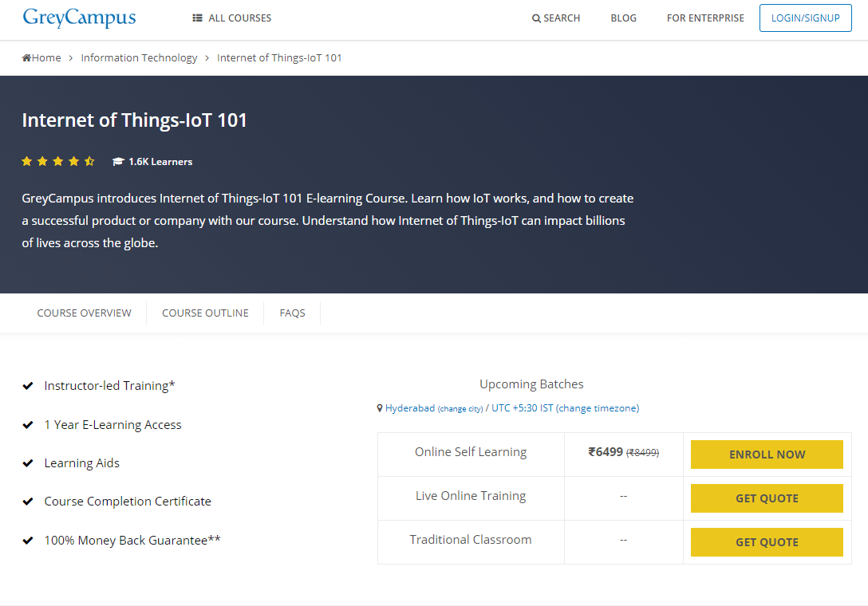
Task: Click GET QUOTE for Traditional Classroom
Action: click(767, 542)
